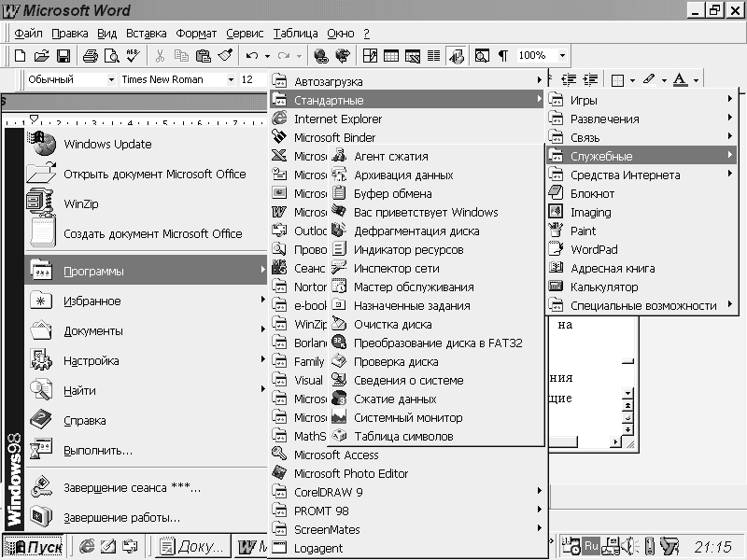The width and height of the screenshot is (747, 560).
Task: Select Программы in Start menu
Action: coord(146,271)
